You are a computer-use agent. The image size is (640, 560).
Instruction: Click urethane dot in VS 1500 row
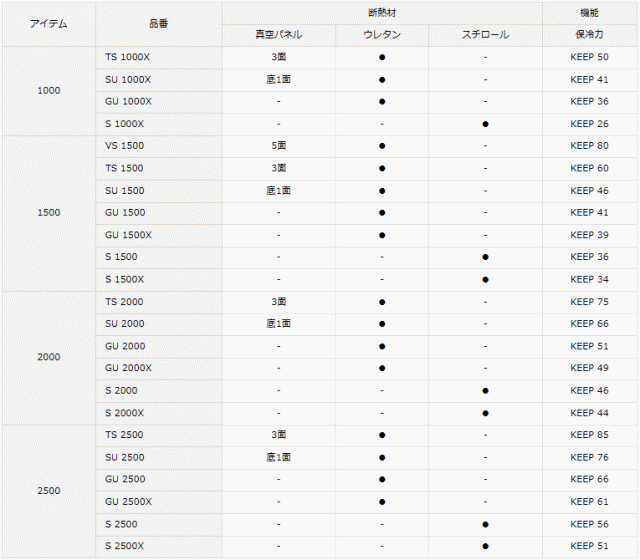tap(382, 146)
